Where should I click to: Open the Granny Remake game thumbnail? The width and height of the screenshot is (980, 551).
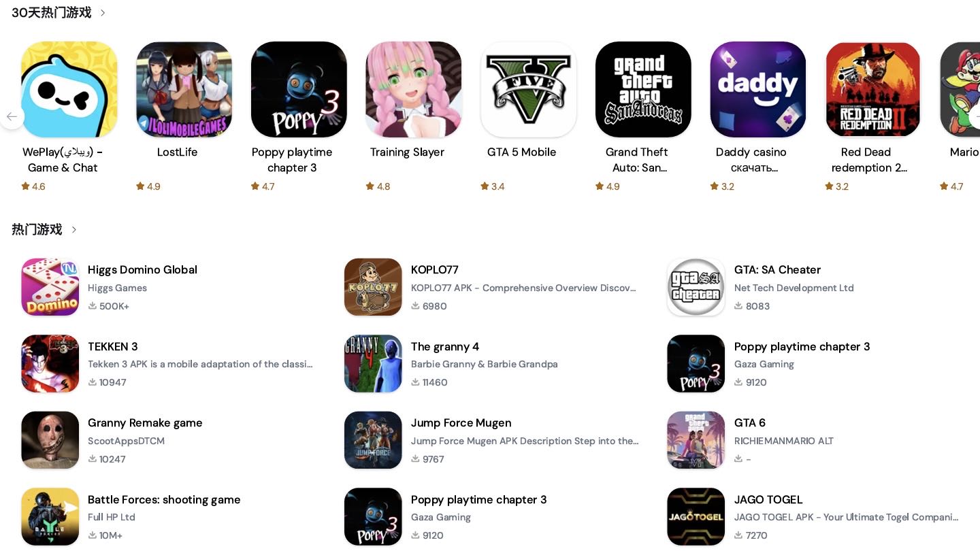(x=50, y=440)
